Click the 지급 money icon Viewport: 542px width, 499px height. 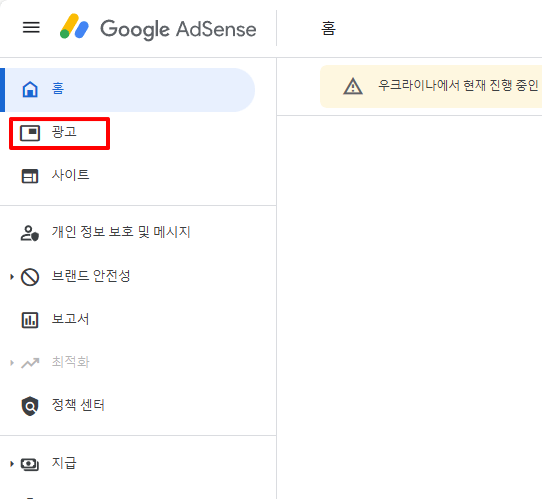30,464
